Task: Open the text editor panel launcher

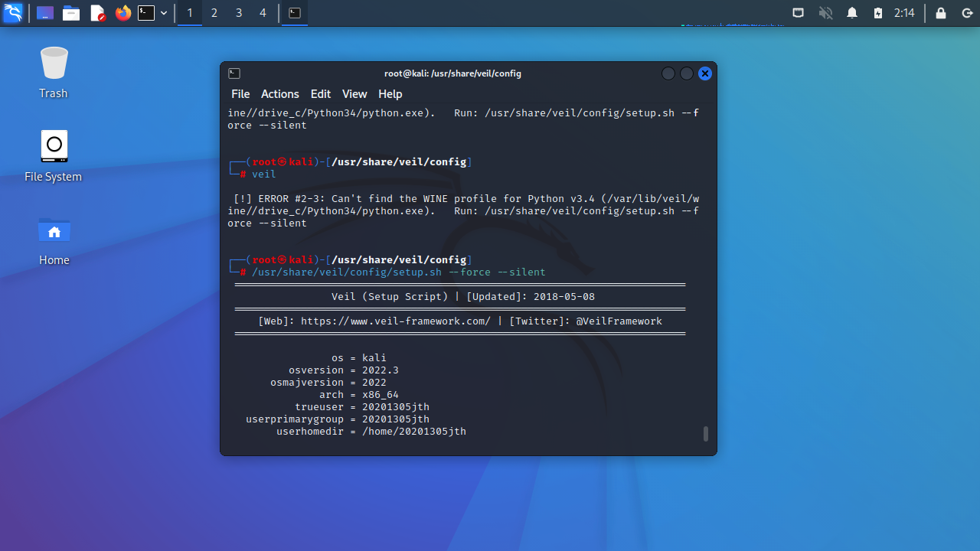Action: coord(97,13)
